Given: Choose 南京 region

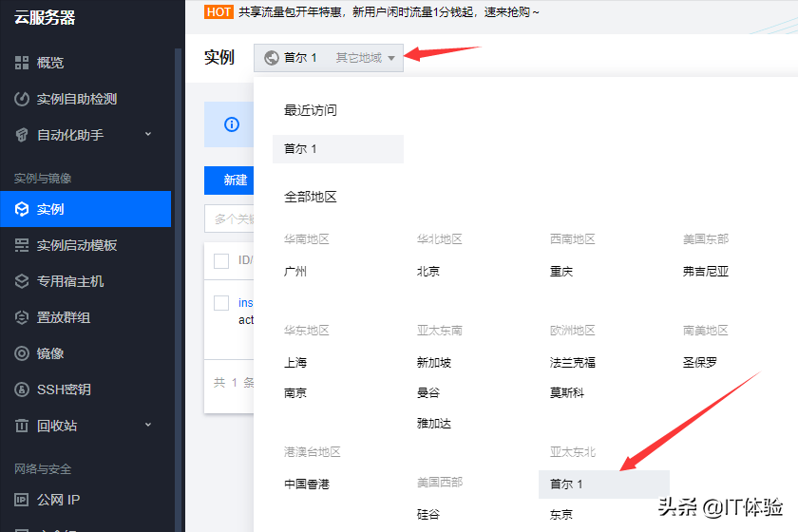Looking at the screenshot, I should tap(295, 393).
